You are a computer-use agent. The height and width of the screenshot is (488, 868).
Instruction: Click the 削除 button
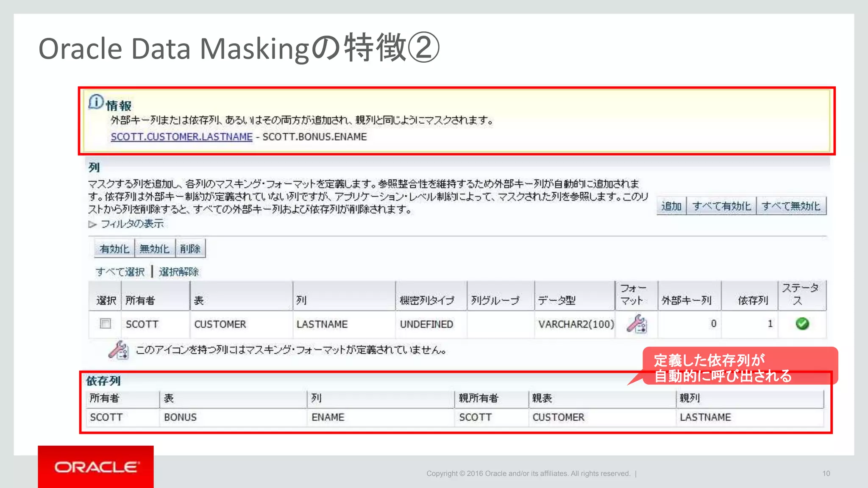click(x=190, y=249)
